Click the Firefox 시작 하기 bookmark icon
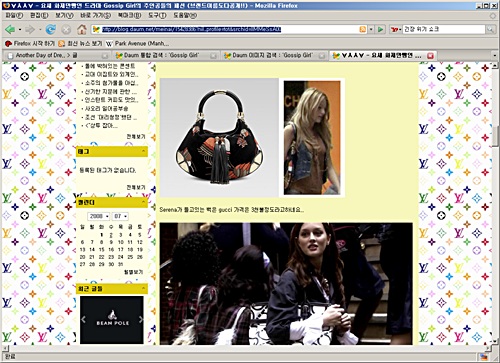Image resolution: width=500 pixels, height=363 pixels. [8, 43]
